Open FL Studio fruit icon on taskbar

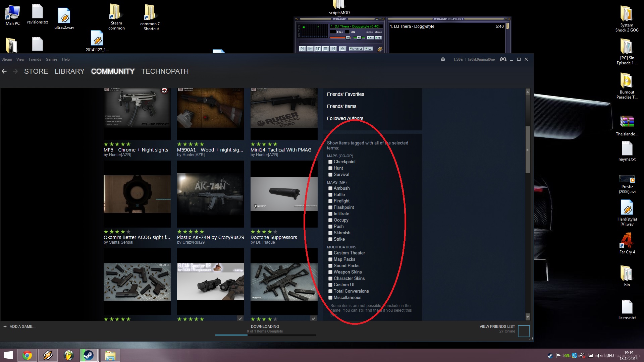[x=68, y=355]
